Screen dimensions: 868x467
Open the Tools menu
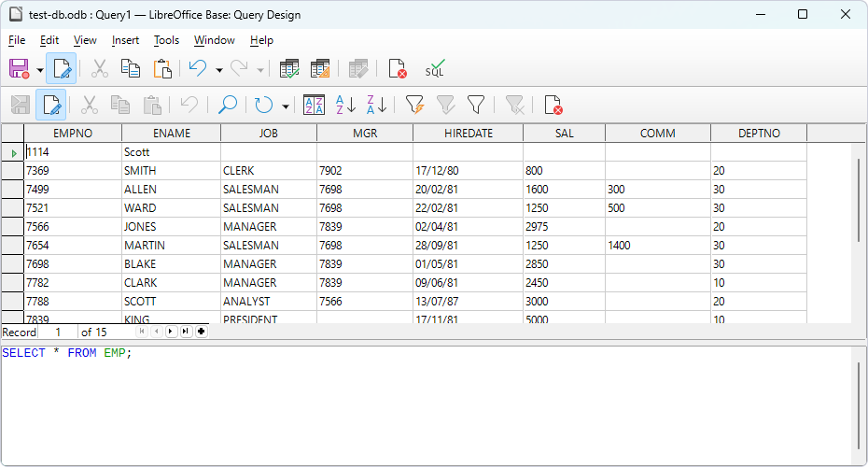tap(166, 40)
